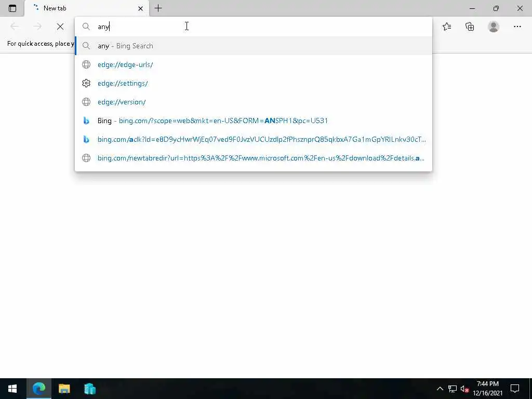
Task: Open the profile avatar icon
Action: tap(494, 26)
